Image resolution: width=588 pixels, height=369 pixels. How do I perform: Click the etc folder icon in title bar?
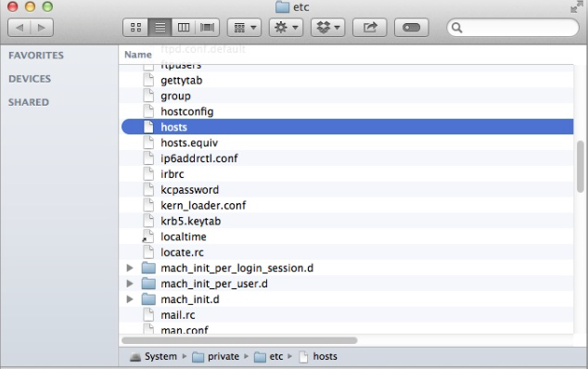click(x=282, y=6)
